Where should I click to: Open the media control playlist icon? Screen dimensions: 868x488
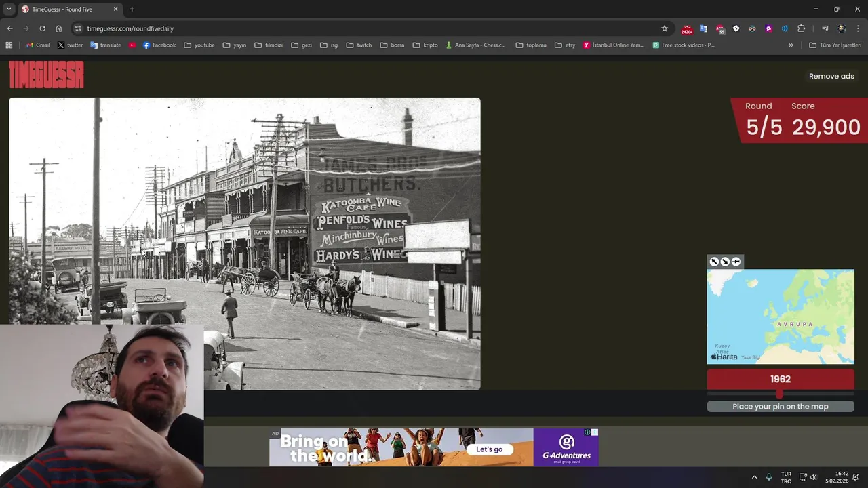pos(825,28)
